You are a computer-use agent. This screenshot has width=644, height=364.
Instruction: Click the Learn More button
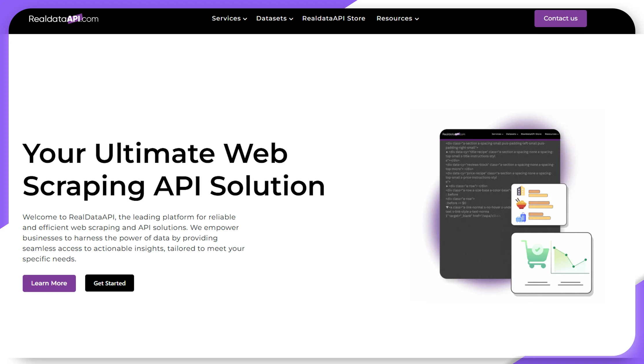[x=49, y=283]
